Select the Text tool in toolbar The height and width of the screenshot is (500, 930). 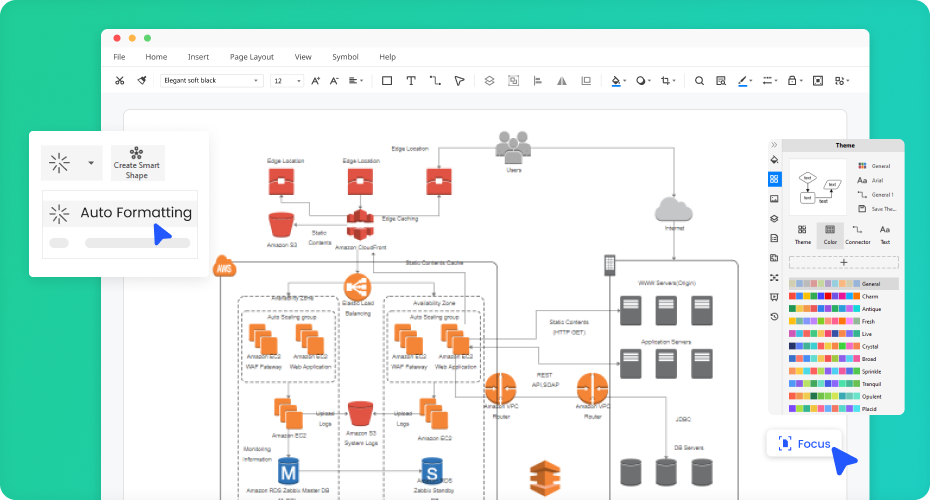tap(411, 81)
